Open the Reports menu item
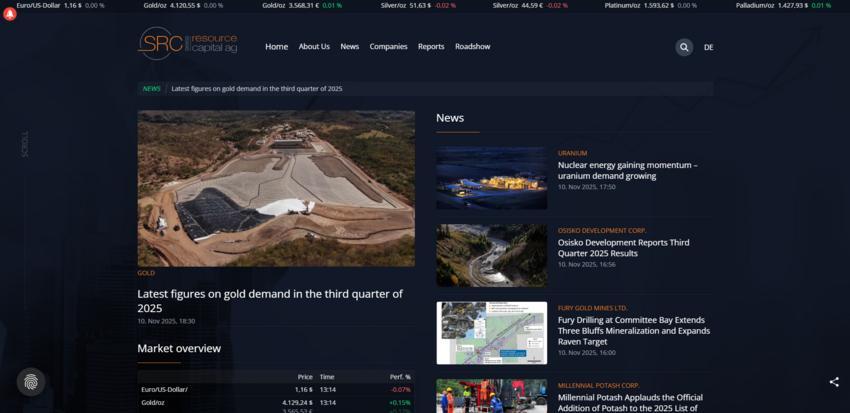The image size is (850, 413). [431, 47]
